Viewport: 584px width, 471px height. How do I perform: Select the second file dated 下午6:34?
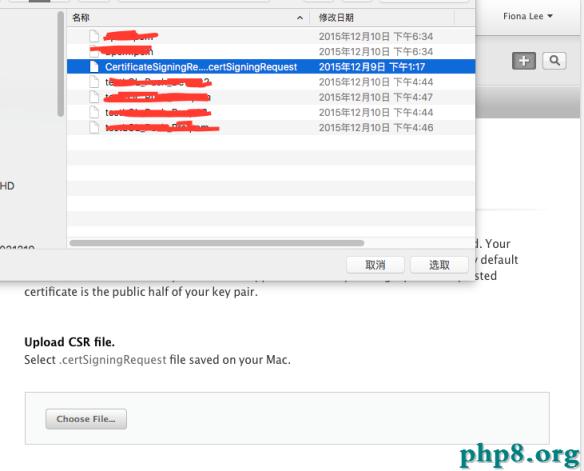click(271, 51)
